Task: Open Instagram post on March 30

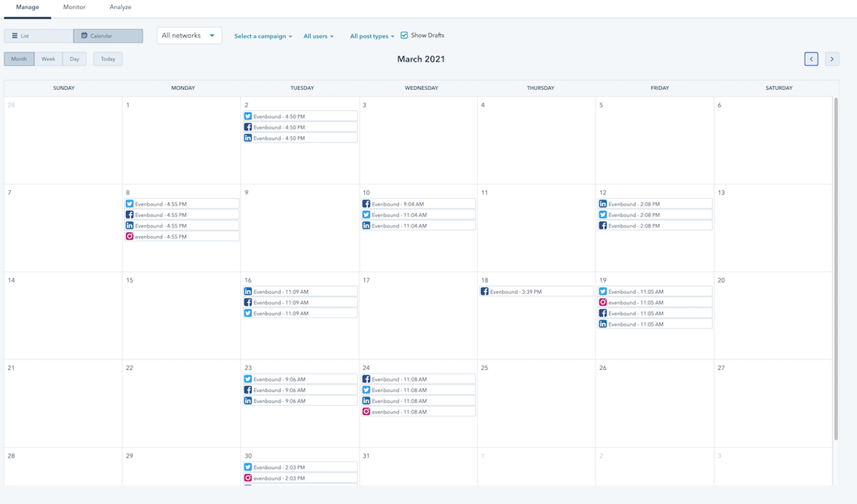Action: coord(300,478)
